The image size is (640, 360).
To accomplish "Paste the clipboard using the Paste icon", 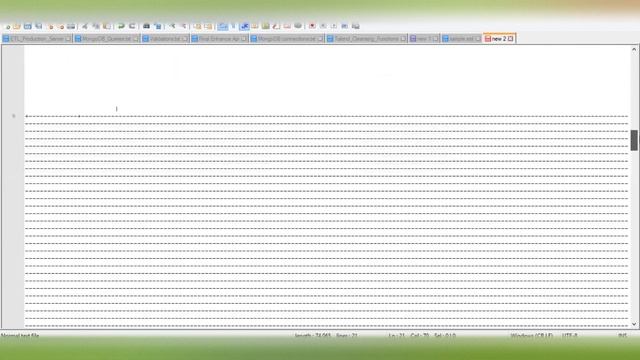I will pyautogui.click(x=107, y=27).
